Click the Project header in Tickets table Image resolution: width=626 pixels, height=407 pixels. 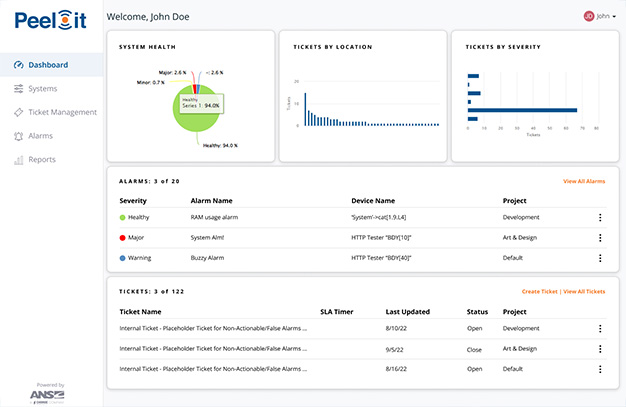[x=514, y=312]
